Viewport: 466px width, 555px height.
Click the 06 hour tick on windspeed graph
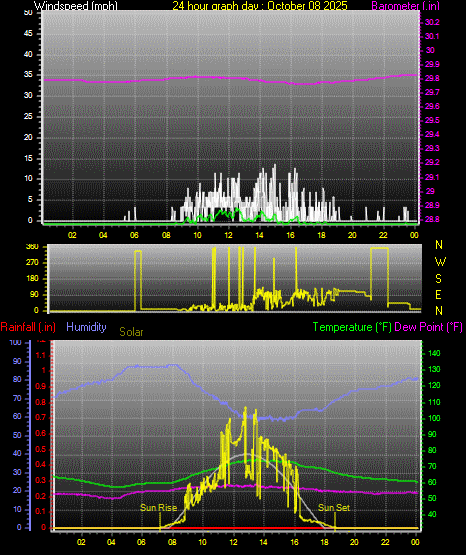pyautogui.click(x=134, y=235)
